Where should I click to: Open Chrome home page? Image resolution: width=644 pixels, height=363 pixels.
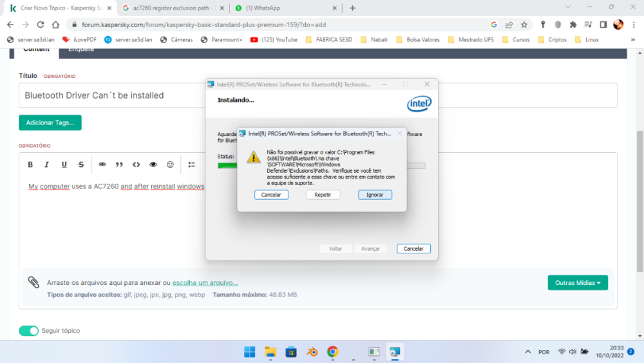(55, 25)
